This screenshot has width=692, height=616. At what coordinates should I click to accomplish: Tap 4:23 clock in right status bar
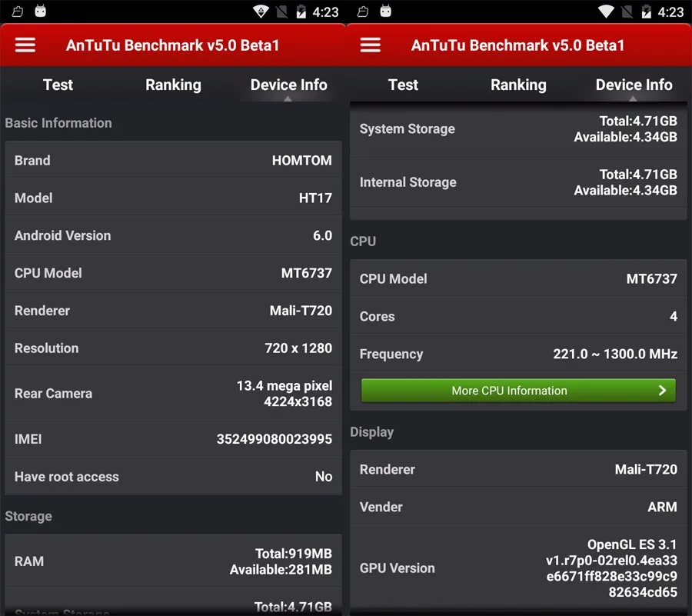[x=670, y=12]
